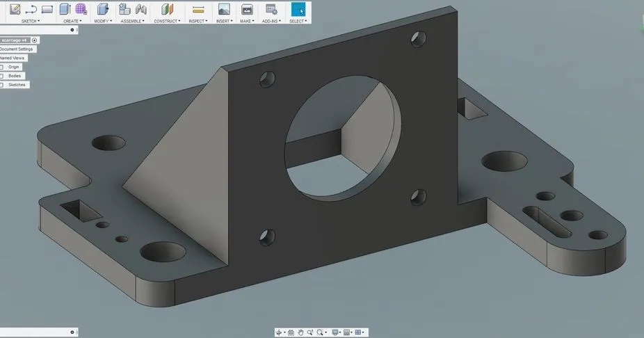Image resolution: width=644 pixels, height=338 pixels.
Task: Toggle visibility of the Sketches folder
Action: (x=2, y=85)
